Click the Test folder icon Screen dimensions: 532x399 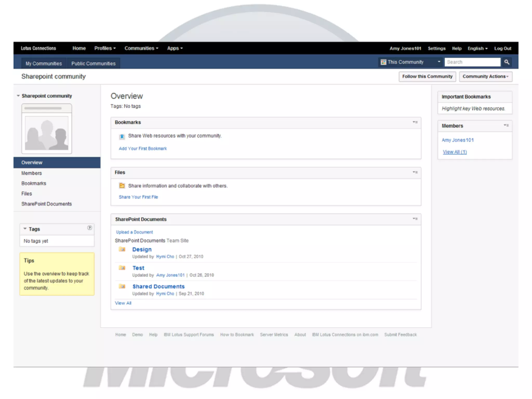[x=122, y=268]
